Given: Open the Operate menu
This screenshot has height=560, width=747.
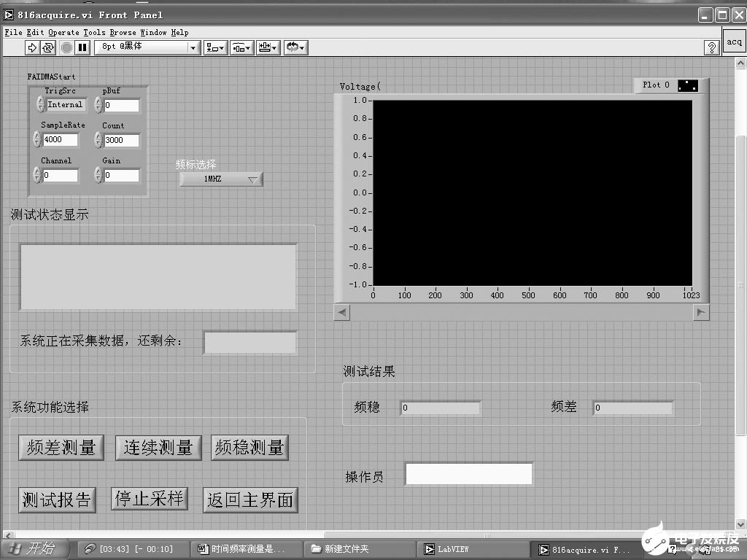Looking at the screenshot, I should [64, 32].
